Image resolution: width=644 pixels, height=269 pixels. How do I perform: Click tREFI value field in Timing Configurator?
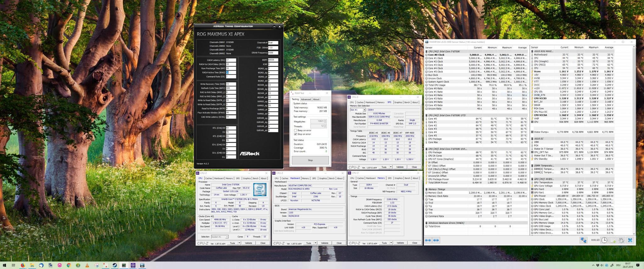point(273,60)
